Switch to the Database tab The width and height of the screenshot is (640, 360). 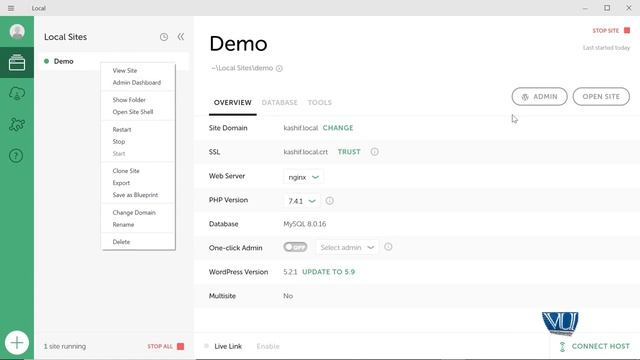click(x=280, y=102)
